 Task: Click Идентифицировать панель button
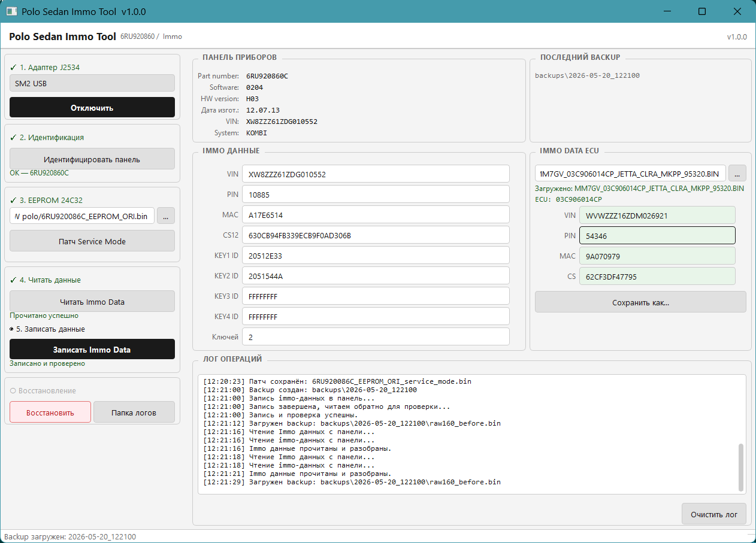92,159
